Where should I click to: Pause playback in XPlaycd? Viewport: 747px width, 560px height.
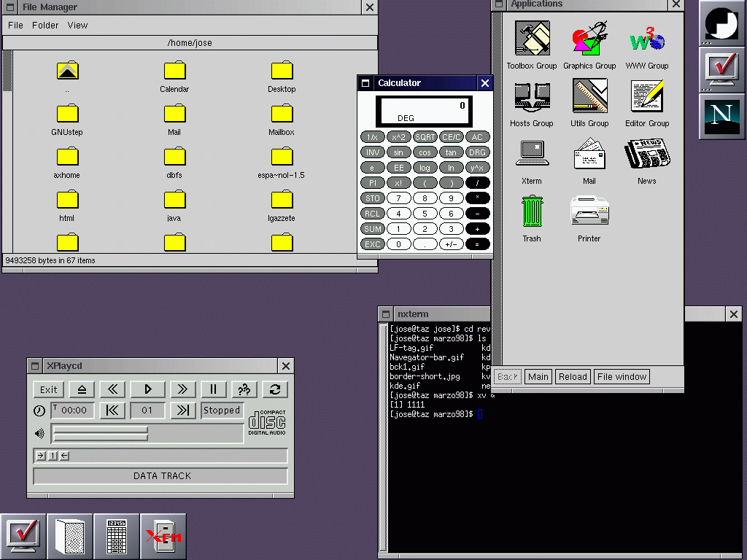pyautogui.click(x=214, y=389)
